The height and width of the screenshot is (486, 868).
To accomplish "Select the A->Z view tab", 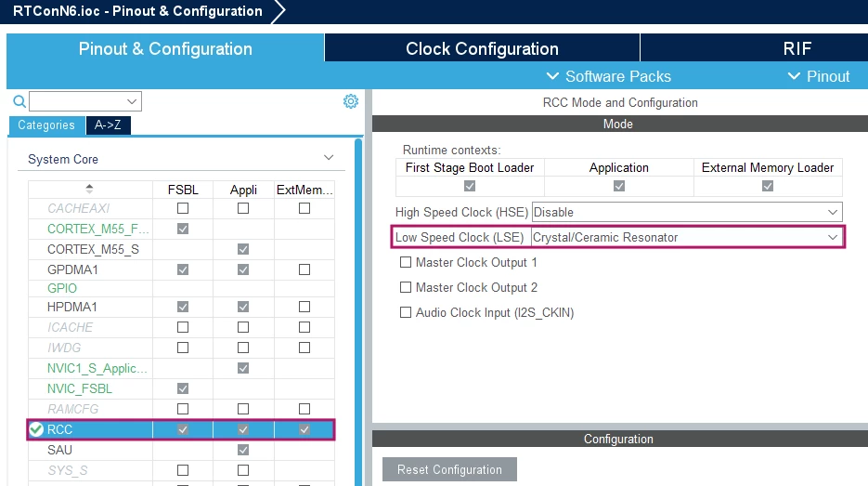I will tap(108, 125).
